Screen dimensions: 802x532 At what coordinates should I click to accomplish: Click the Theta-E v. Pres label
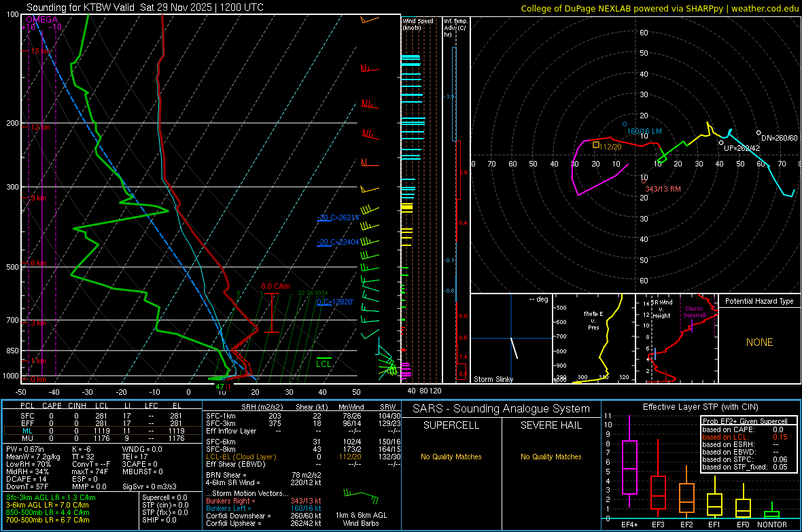click(x=593, y=320)
